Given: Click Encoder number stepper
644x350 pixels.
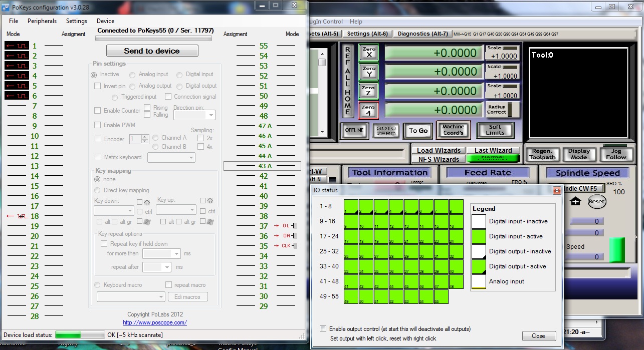Looking at the screenshot, I should [x=145, y=139].
